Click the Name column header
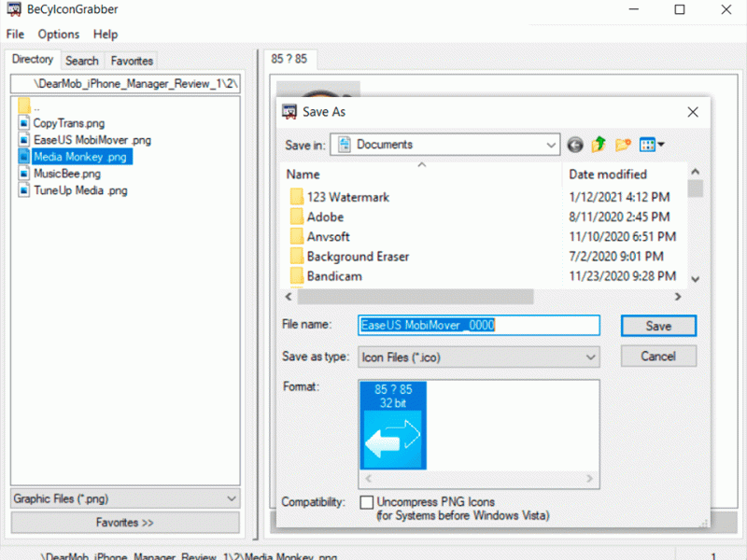Screen dimensions: 747x560 422,175
